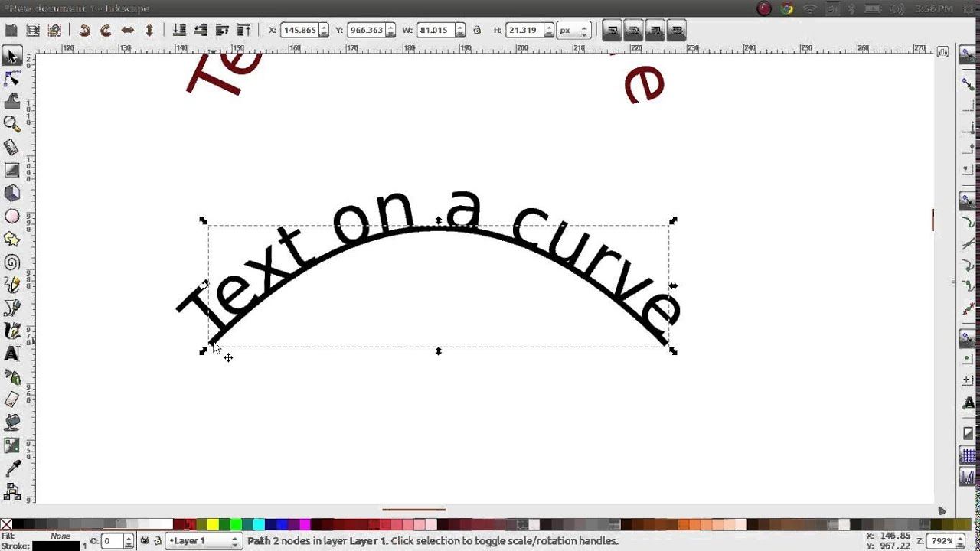Select the Star polygon tool
The width and height of the screenshot is (980, 551).
click(x=11, y=240)
